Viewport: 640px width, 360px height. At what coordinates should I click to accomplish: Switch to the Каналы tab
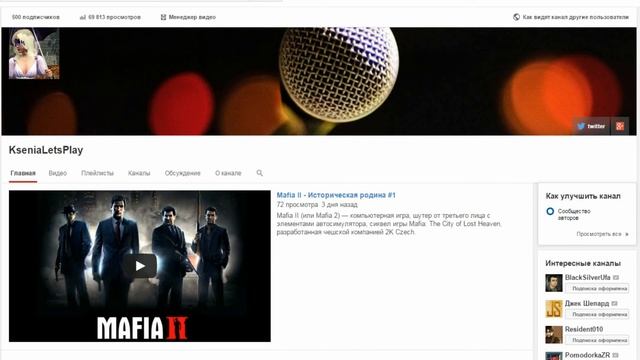(x=139, y=173)
